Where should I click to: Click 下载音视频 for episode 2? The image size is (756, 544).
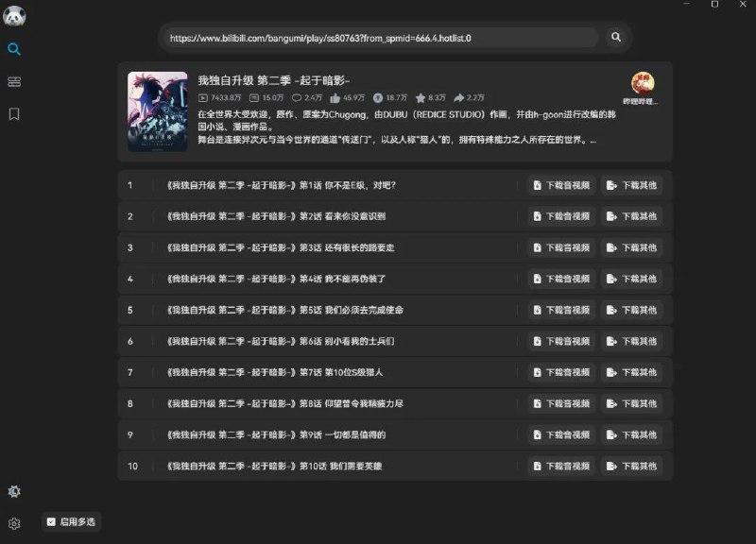coord(561,216)
